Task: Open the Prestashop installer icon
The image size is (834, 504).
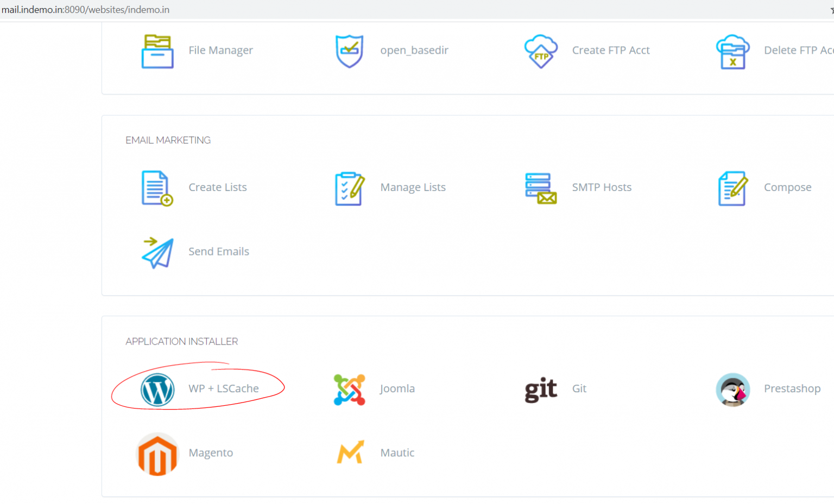Action: tap(733, 390)
